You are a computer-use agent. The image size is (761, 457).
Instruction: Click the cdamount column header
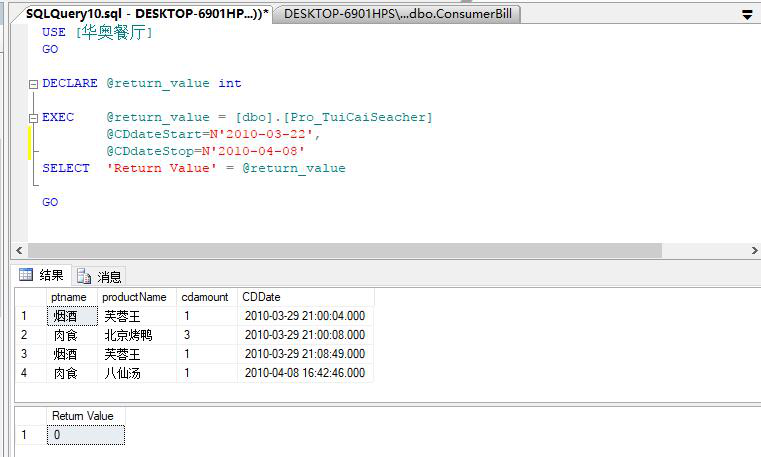pos(207,297)
